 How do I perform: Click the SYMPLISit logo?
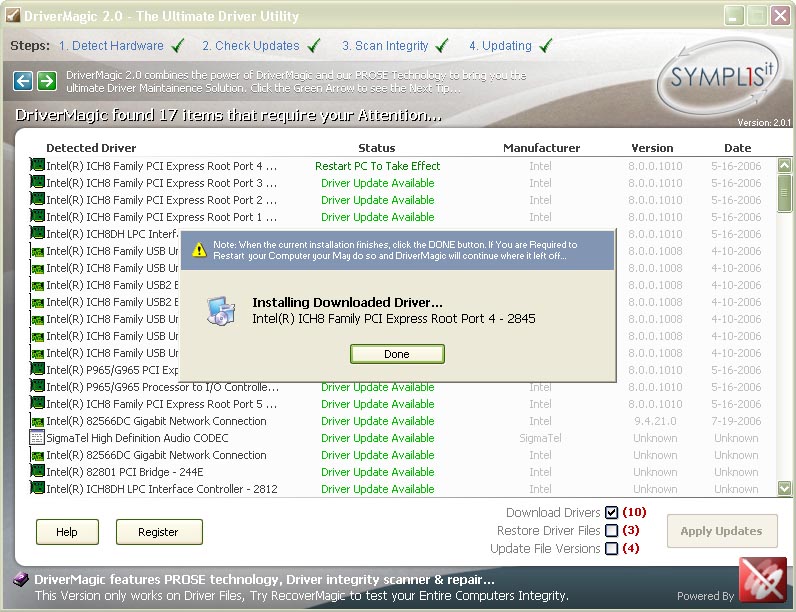(720, 76)
